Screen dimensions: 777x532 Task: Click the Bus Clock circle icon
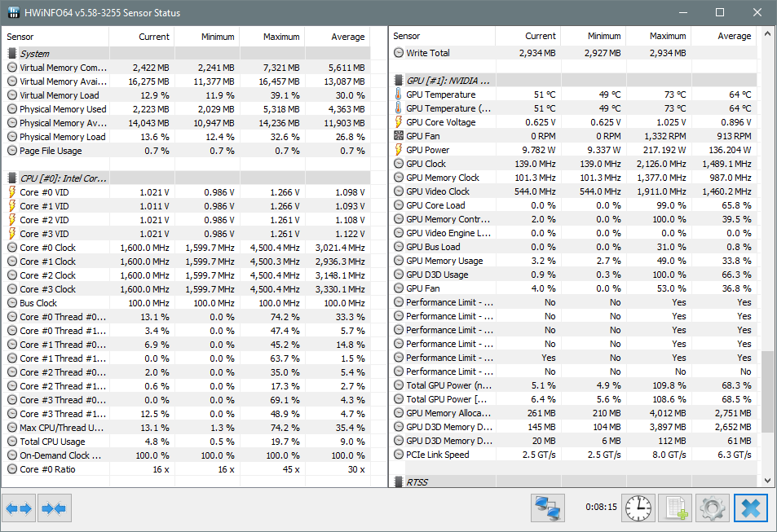tap(12, 303)
